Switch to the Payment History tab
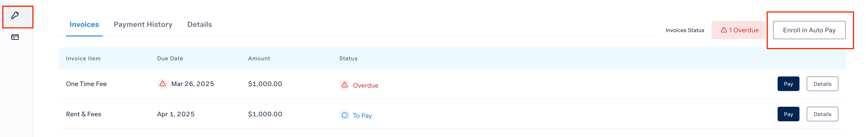This screenshot has width=868, height=137. pyautogui.click(x=143, y=25)
